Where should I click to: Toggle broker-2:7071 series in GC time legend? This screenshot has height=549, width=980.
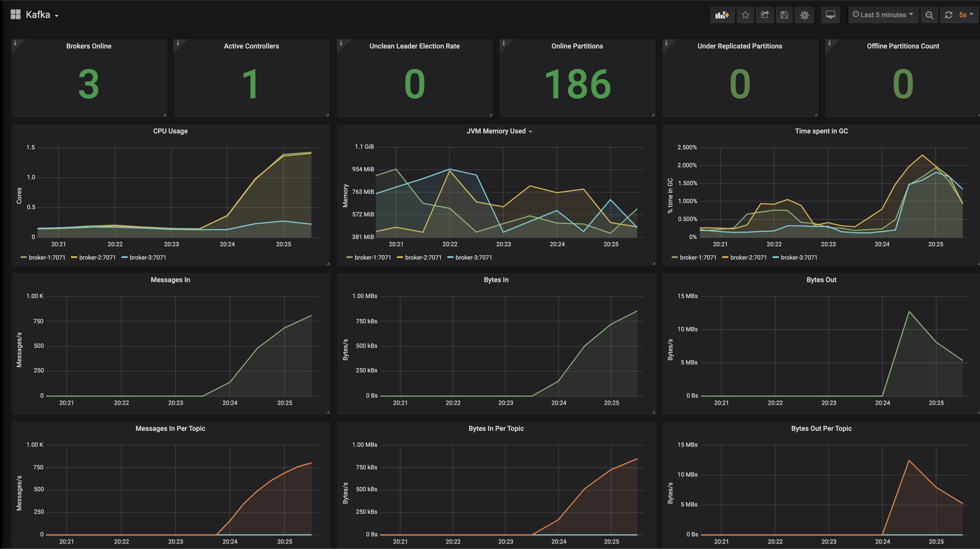point(748,257)
